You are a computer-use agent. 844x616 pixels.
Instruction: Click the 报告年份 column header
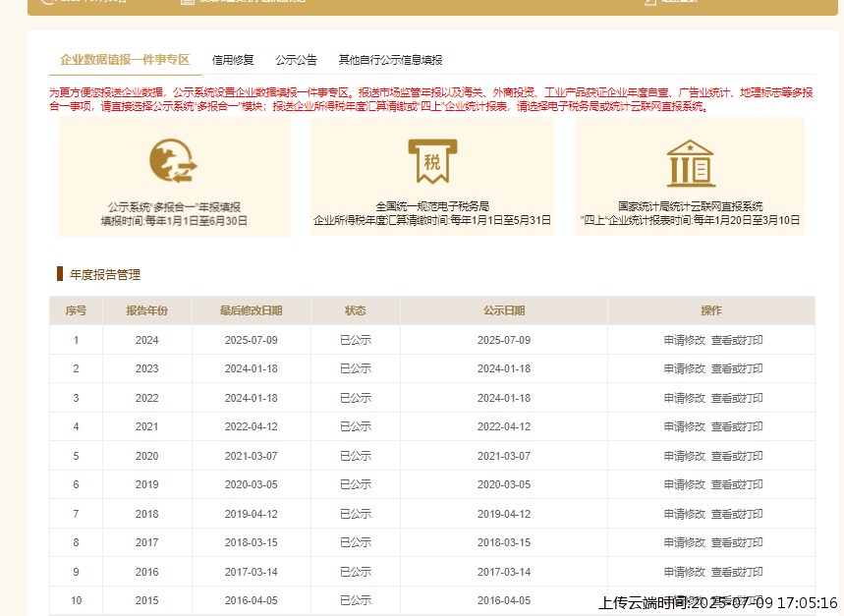147,310
